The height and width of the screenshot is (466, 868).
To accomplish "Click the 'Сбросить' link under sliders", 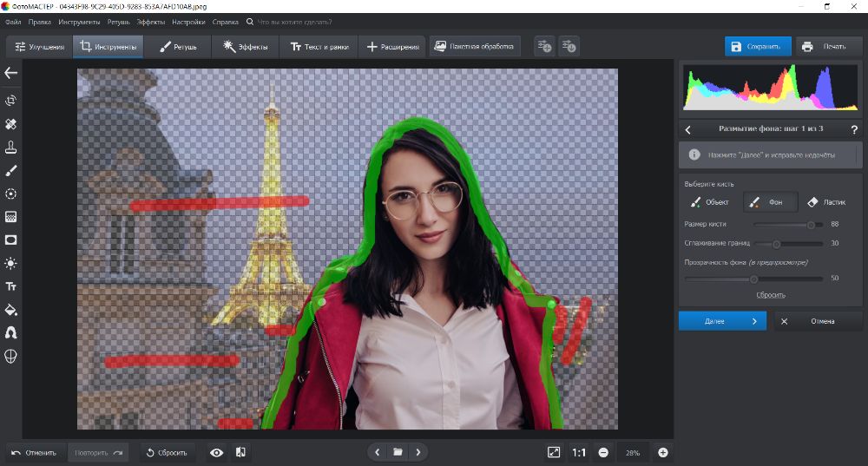I will [x=770, y=295].
